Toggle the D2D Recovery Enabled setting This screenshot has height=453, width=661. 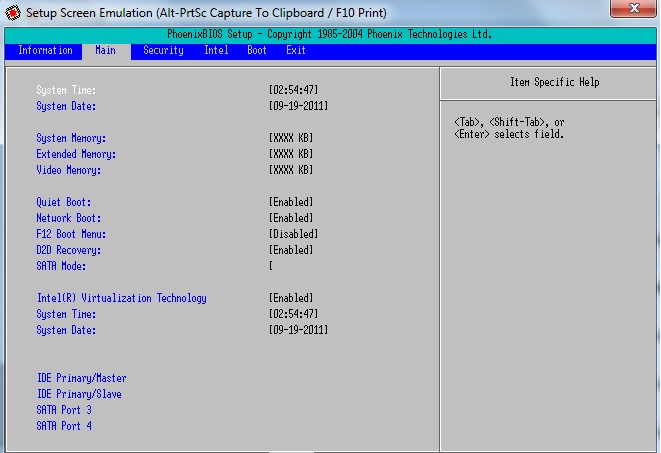(291, 250)
